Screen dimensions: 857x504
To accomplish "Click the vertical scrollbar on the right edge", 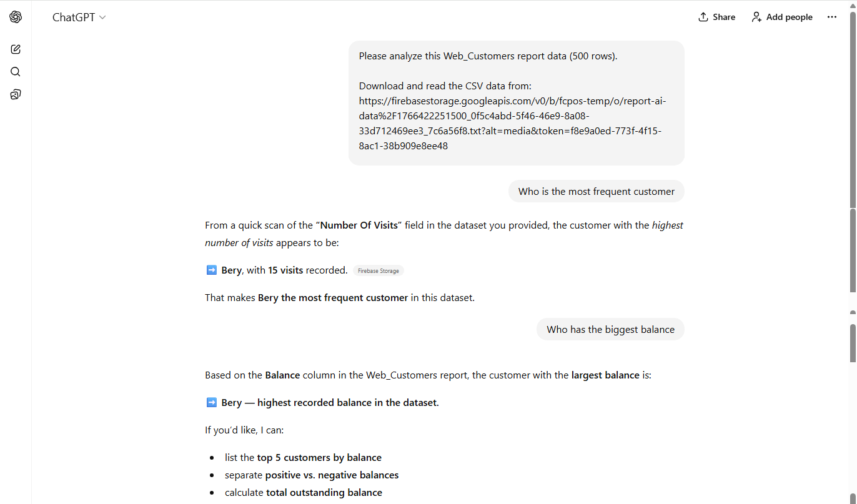I will click(853, 250).
